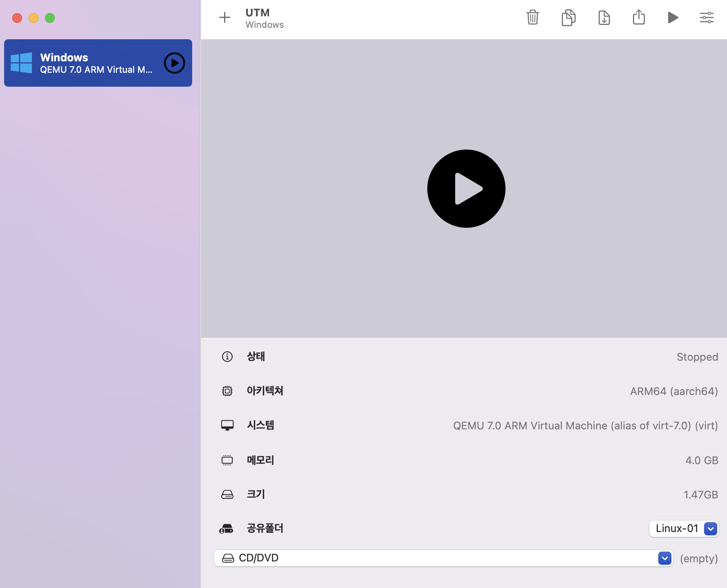Click the shared drive icon beside 공유폴더
This screenshot has height=588, width=727.
coord(226,529)
